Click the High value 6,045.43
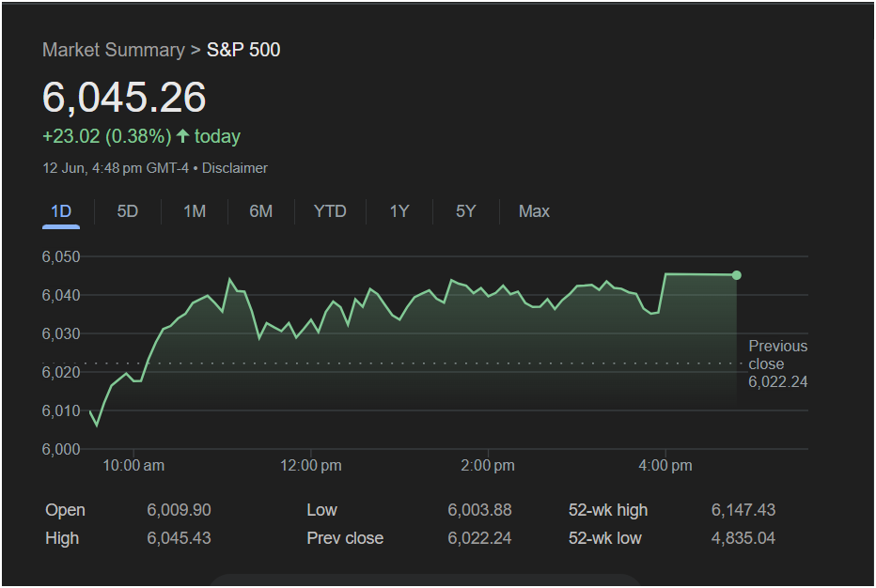The width and height of the screenshot is (876, 588). pyautogui.click(x=179, y=538)
